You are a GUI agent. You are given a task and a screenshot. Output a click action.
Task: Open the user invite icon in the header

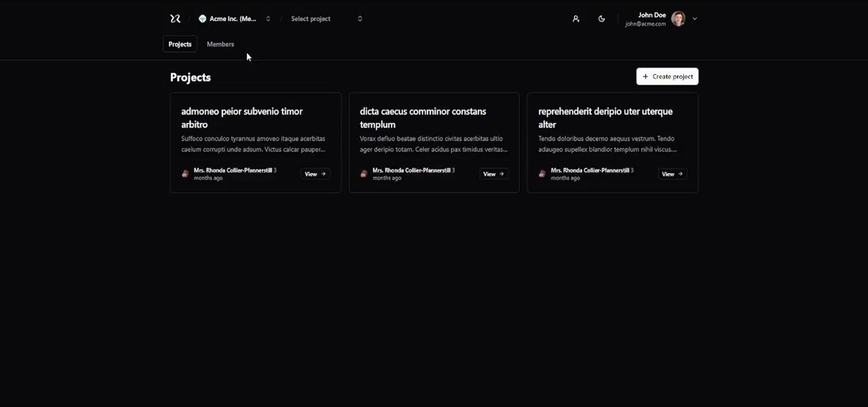coord(576,18)
